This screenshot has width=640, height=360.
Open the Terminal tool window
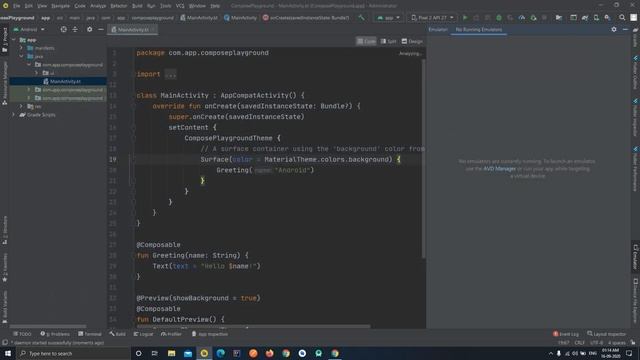point(90,334)
